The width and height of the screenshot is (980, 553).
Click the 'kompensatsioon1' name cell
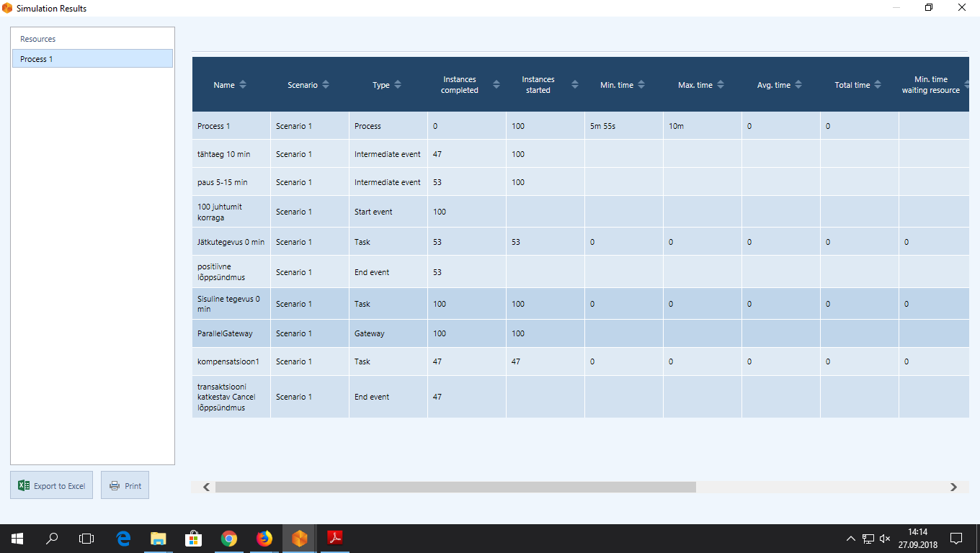[x=231, y=361]
